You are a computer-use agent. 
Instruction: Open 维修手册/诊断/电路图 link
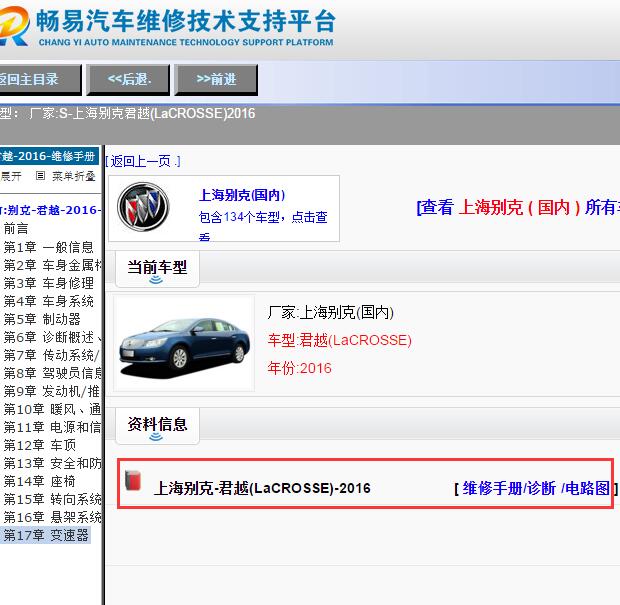[536, 488]
